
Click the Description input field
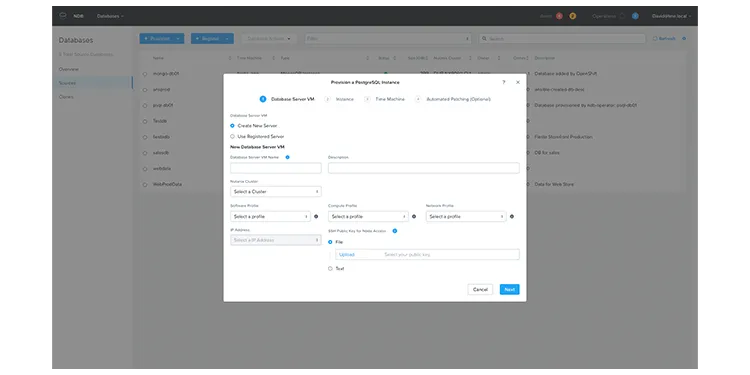pyautogui.click(x=424, y=168)
